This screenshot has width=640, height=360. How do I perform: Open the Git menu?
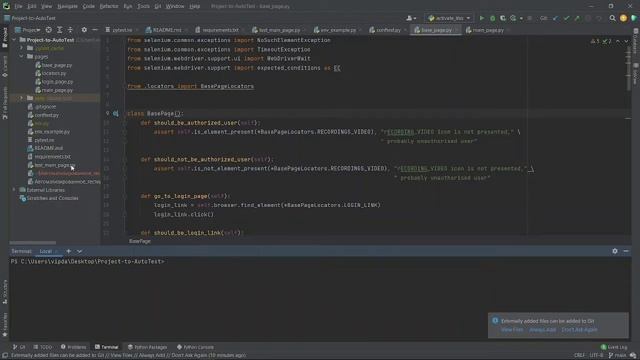coord(158,6)
